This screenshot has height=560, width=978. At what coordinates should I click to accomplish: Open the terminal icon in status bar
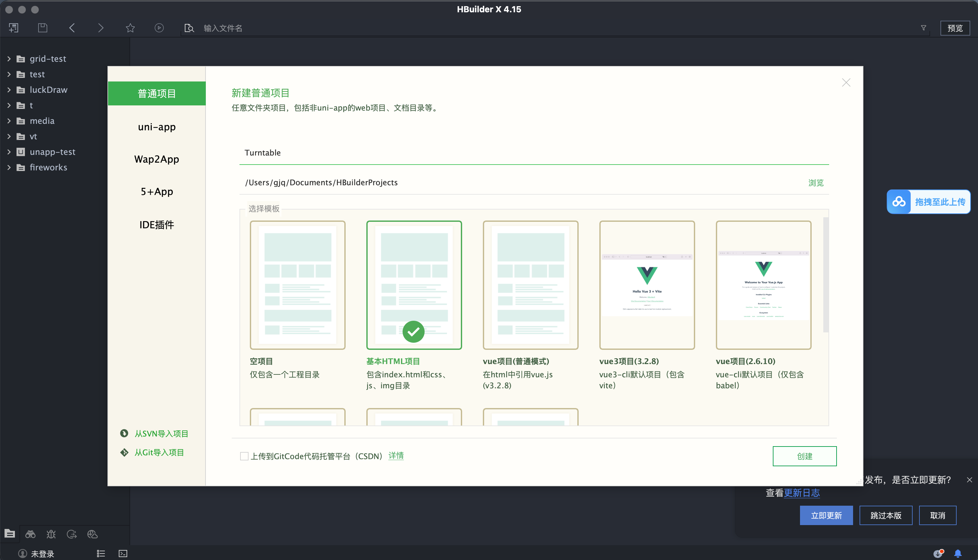pyautogui.click(x=123, y=554)
